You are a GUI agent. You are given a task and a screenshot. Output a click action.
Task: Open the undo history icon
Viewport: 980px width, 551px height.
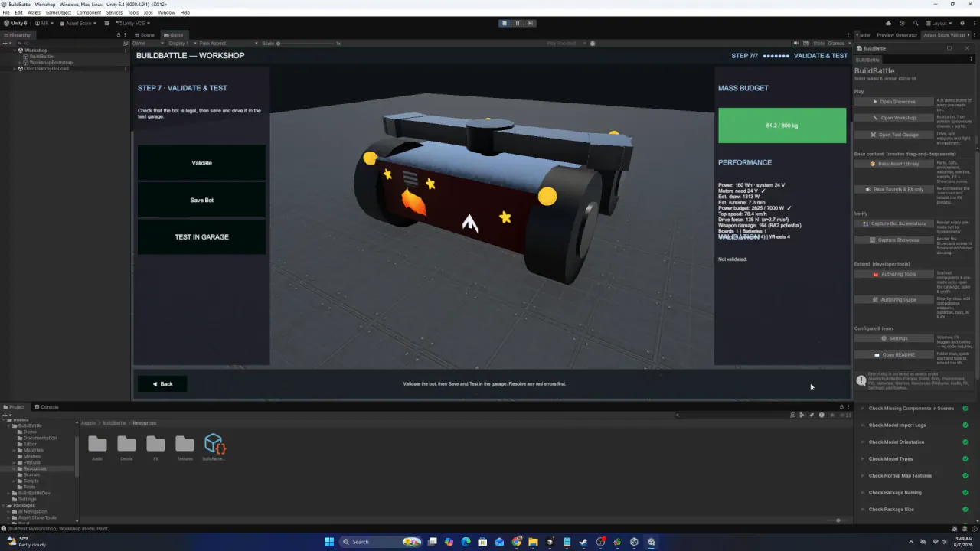pyautogui.click(x=902, y=23)
